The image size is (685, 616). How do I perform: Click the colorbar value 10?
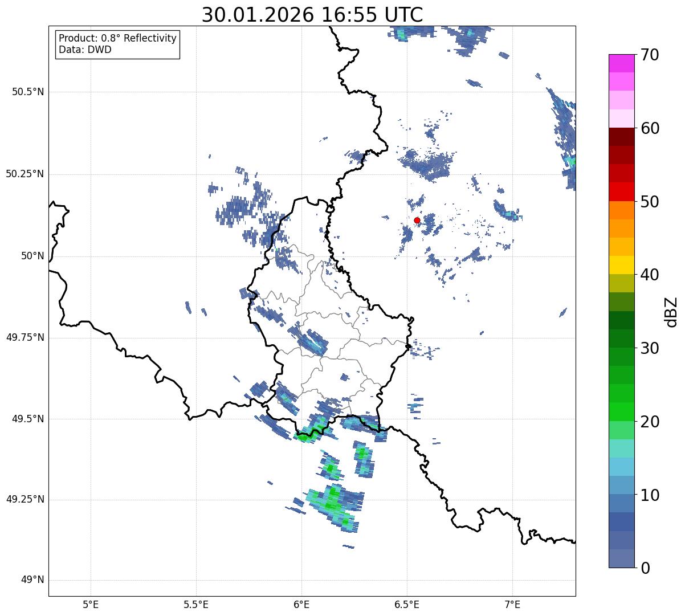(650, 495)
